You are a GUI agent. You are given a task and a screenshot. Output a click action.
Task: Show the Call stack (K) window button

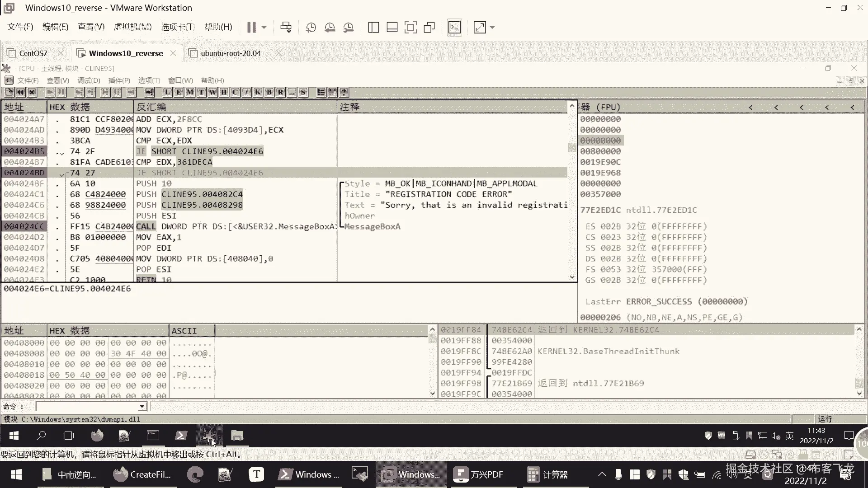[x=258, y=92]
